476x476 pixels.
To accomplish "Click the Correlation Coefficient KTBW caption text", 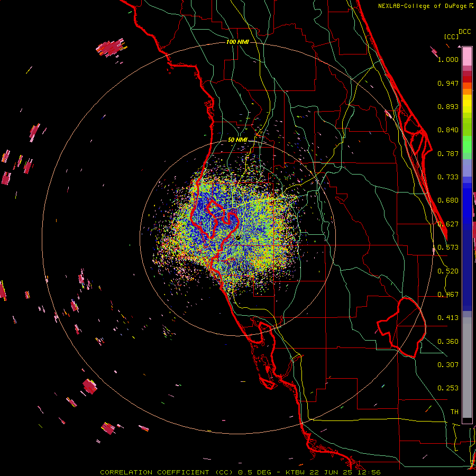I will pyautogui.click(x=240, y=472).
